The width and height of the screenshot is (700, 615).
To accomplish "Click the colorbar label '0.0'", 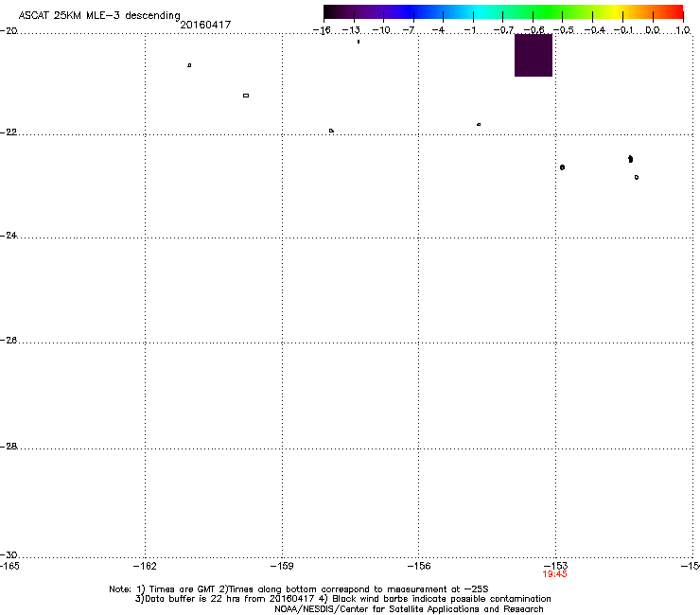I will click(x=653, y=30).
